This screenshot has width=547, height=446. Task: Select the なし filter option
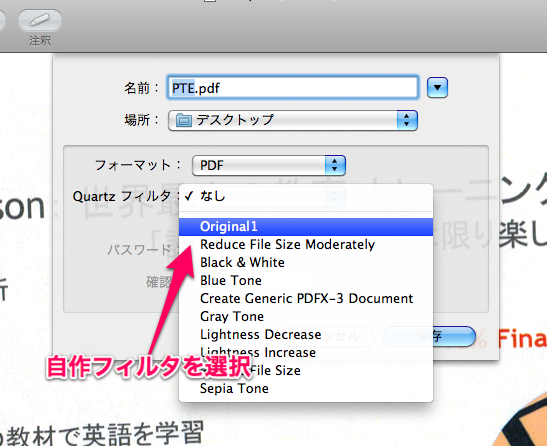click(306, 196)
